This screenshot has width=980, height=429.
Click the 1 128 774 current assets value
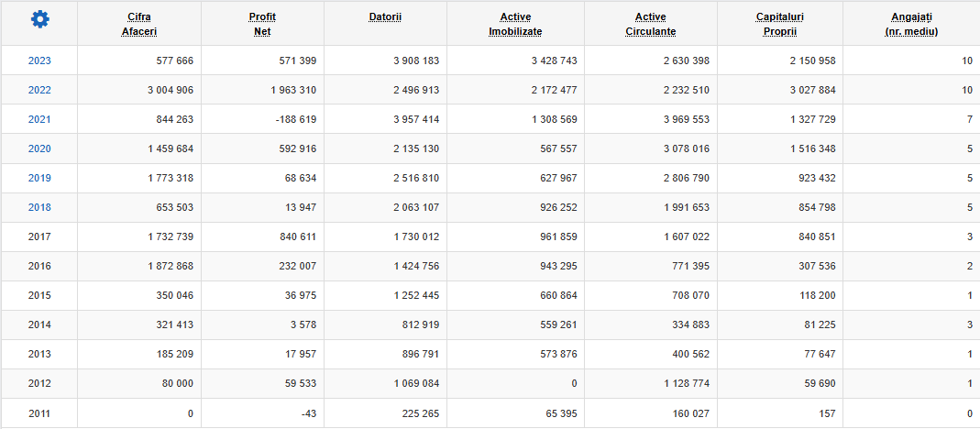687,384
